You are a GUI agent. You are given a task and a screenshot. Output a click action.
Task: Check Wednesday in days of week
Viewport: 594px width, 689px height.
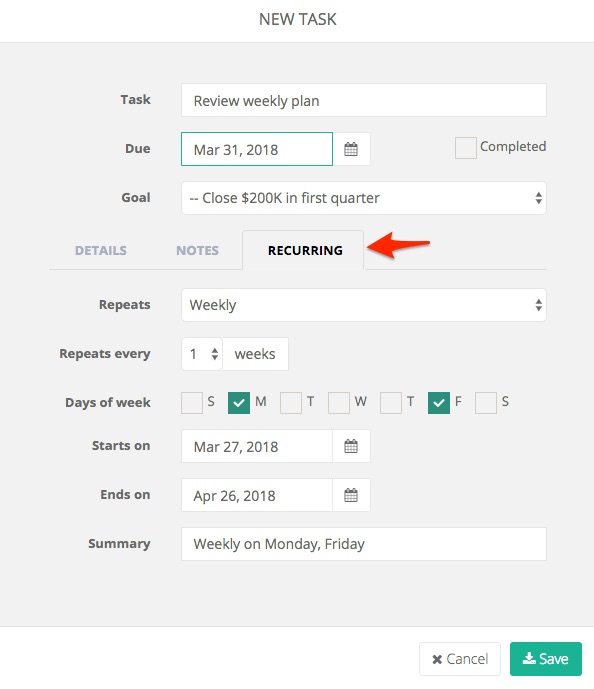click(339, 403)
